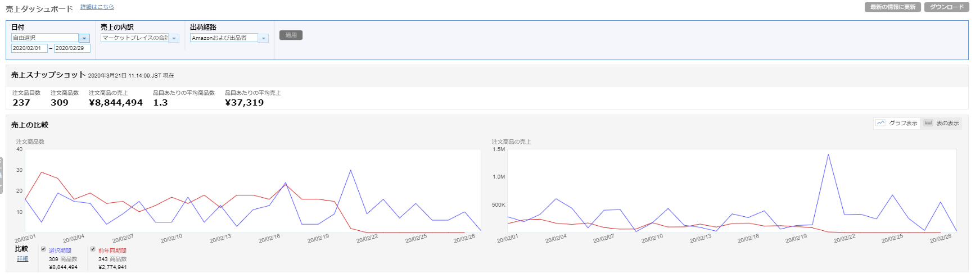
Task: Click the end date field 2020/02/29
Action: pyautogui.click(x=72, y=48)
